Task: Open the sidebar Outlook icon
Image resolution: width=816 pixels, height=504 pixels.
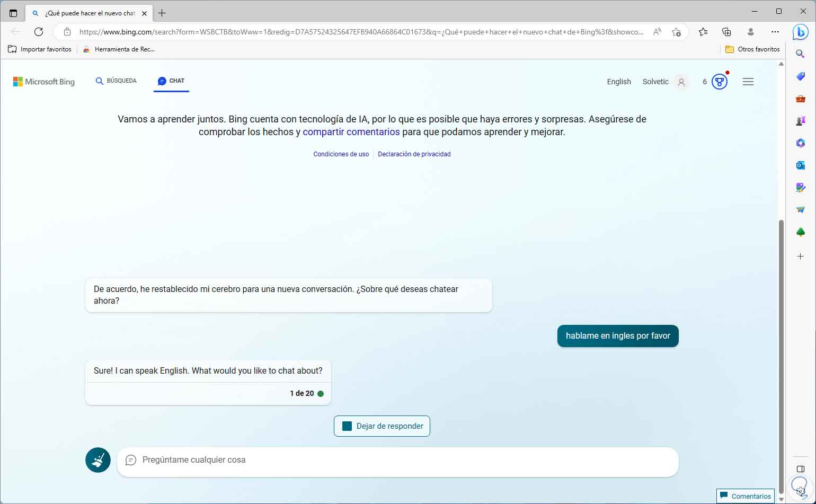Action: click(x=801, y=165)
